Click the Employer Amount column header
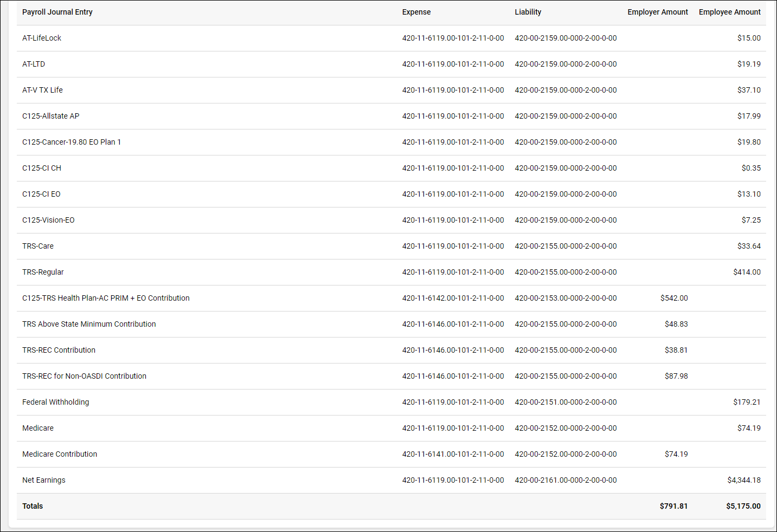 click(657, 12)
